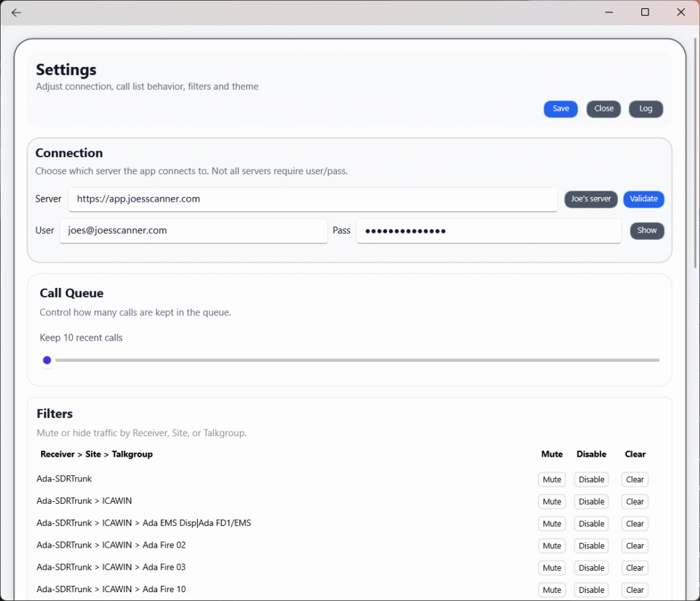Close the Settings panel
This screenshot has height=601, width=700.
tap(604, 109)
